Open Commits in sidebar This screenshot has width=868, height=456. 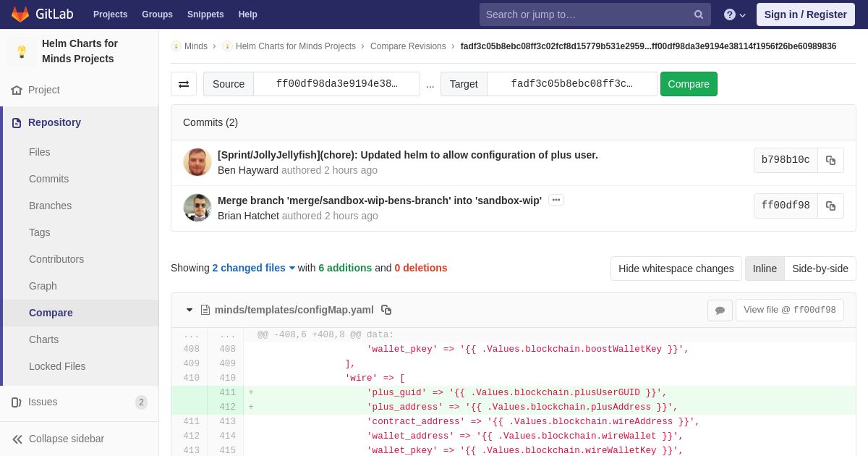click(48, 179)
